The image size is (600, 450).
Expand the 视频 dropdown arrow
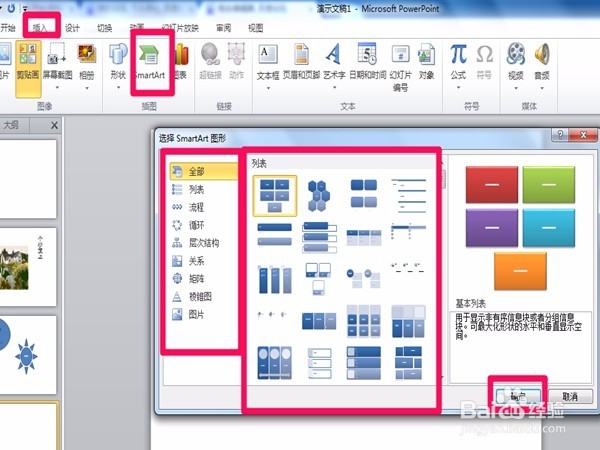516,88
